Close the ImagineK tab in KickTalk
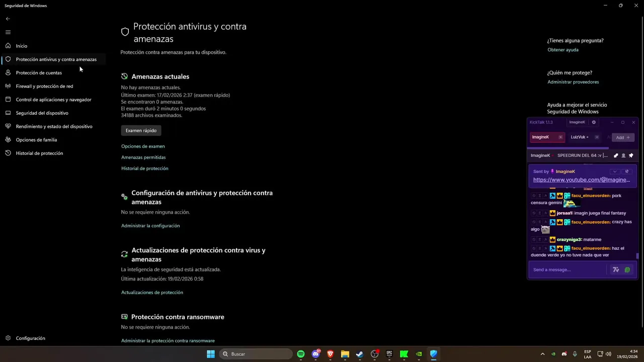 [560, 137]
